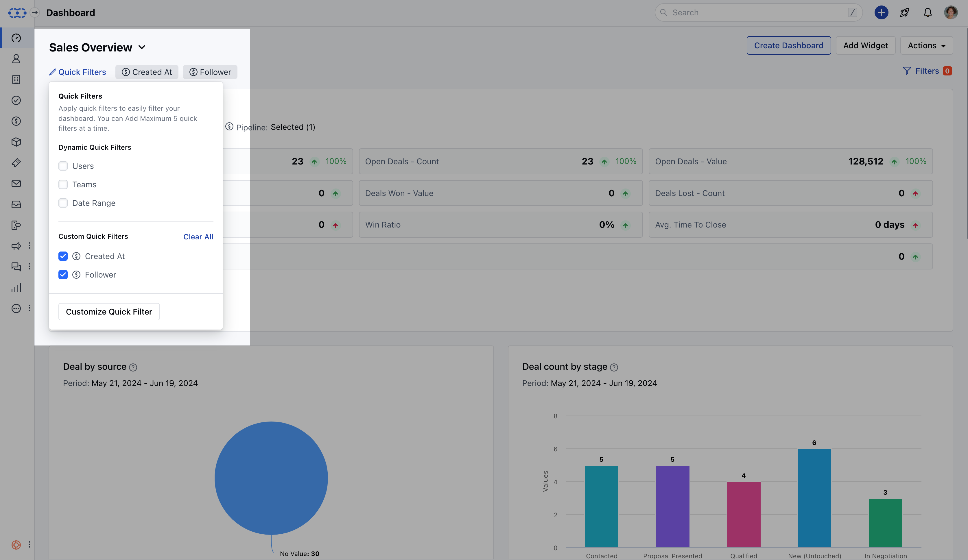Click the Customize Quick Filter button
Screen dimensions: 968x560
(x=109, y=311)
